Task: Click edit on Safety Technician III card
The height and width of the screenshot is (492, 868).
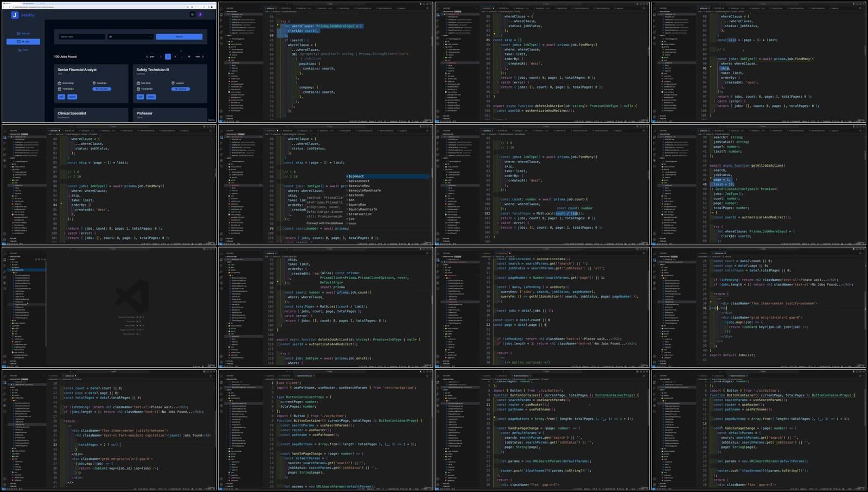Action: [140, 97]
